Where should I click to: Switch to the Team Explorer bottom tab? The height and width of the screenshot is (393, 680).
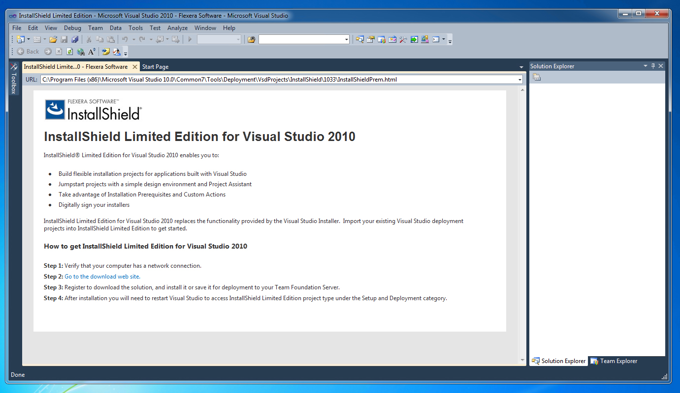point(614,361)
